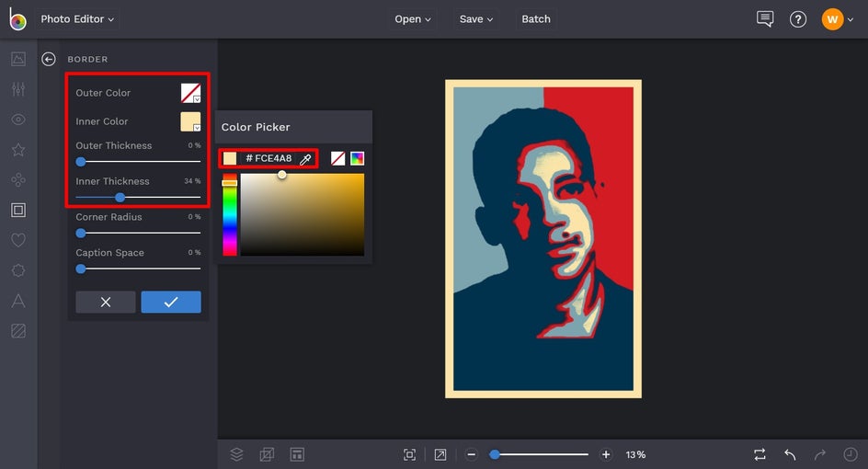Click the back arrow next to BORDER
868x469 pixels.
click(x=49, y=59)
